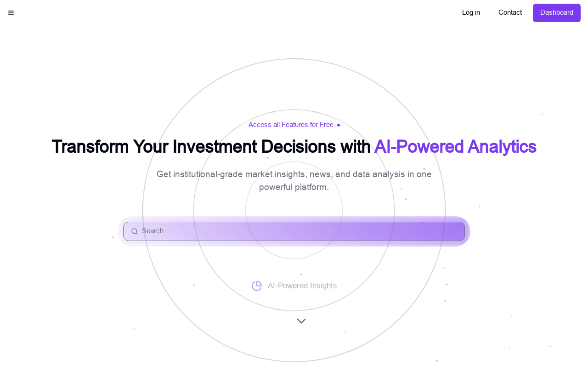Click the magnifier icon in search bar
Image resolution: width=588 pixels, height=368 pixels.
coord(135,231)
